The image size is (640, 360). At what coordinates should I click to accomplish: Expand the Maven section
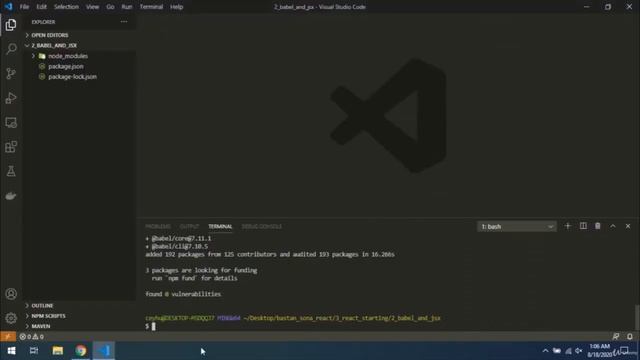tap(41, 326)
